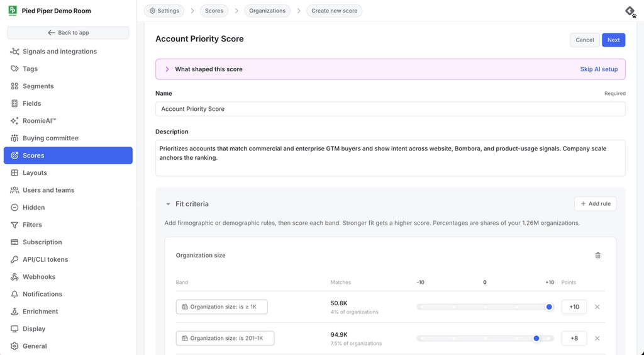Remove the Organization size 201–1K band
The height and width of the screenshot is (355, 644).
click(597, 338)
